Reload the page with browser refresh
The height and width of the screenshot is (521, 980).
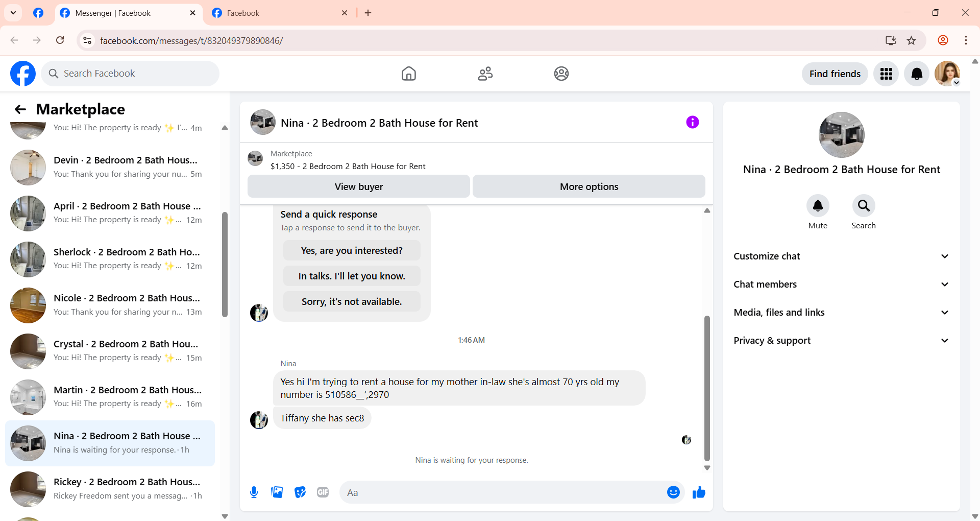[60, 40]
